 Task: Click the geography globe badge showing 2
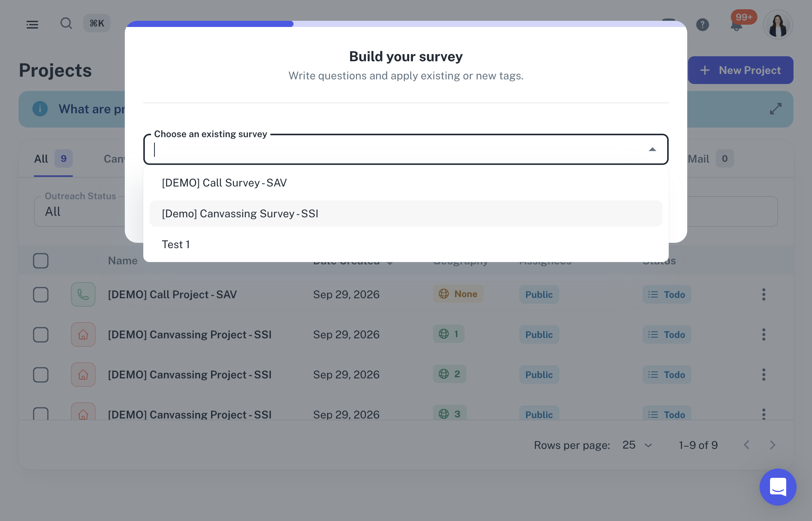click(450, 374)
